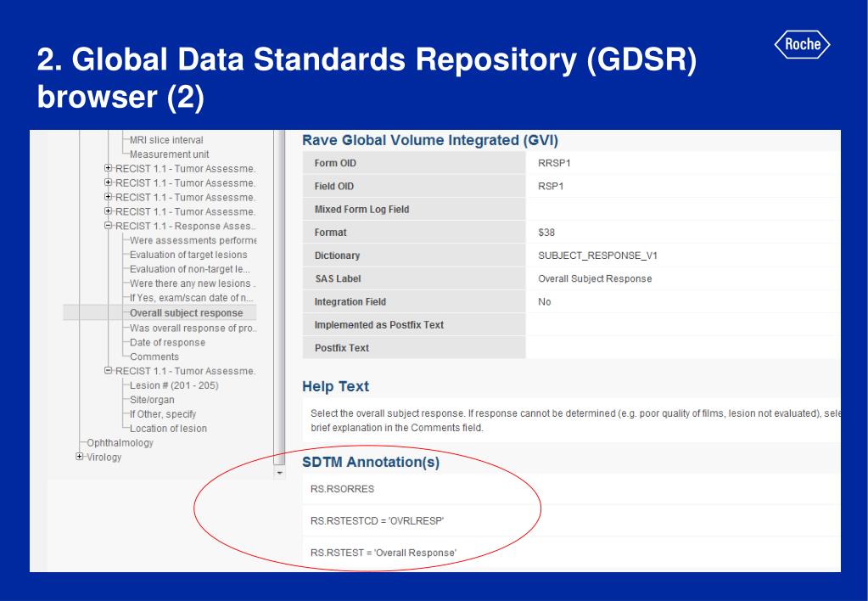Select Date of response tree item

(x=167, y=342)
